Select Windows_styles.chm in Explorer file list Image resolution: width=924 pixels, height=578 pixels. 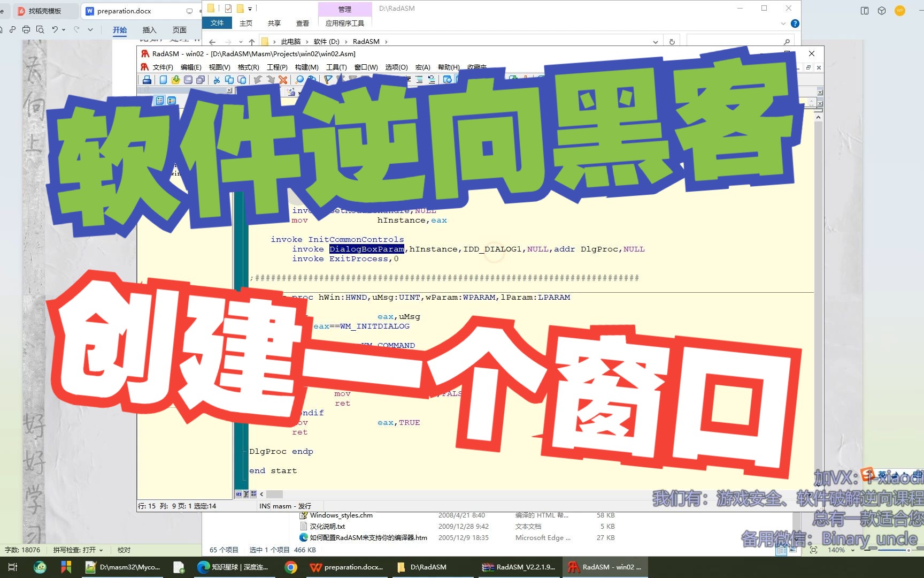point(341,515)
